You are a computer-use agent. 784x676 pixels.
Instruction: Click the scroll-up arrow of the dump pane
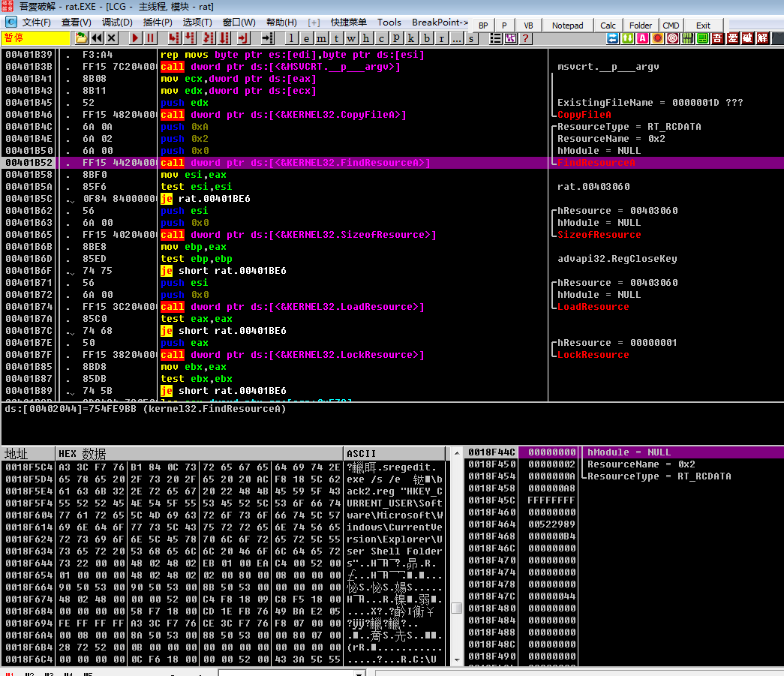(456, 453)
